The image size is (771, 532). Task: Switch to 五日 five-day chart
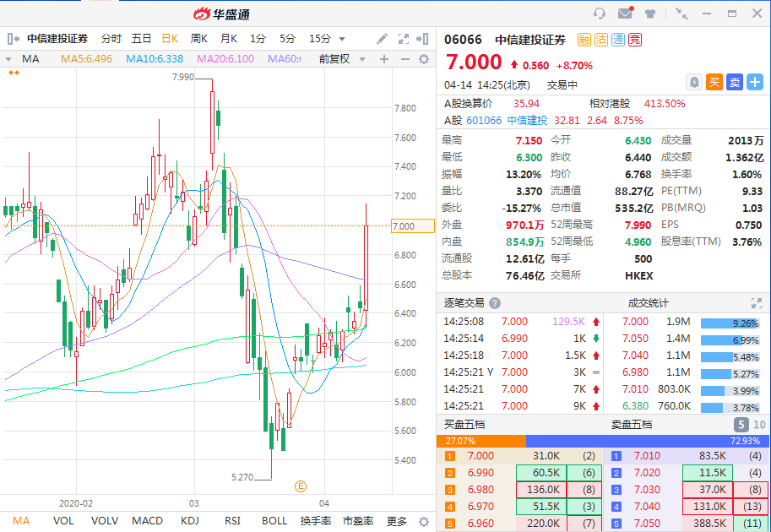pos(141,39)
